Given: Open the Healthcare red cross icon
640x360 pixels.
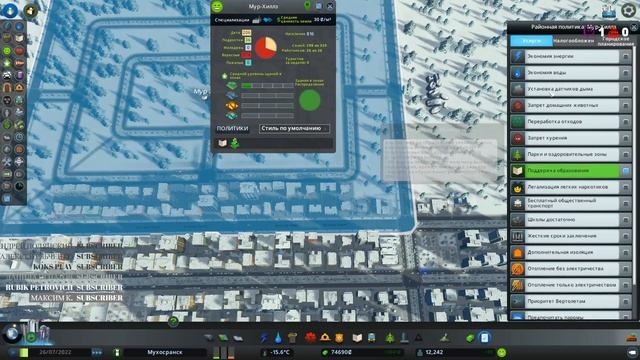Looking at the screenshot, I should pyautogui.click(x=311, y=338).
